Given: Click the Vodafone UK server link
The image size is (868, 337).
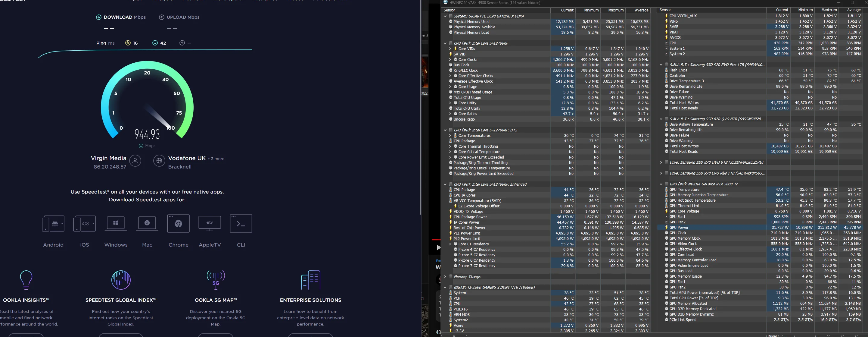Looking at the screenshot, I should pos(187,158).
